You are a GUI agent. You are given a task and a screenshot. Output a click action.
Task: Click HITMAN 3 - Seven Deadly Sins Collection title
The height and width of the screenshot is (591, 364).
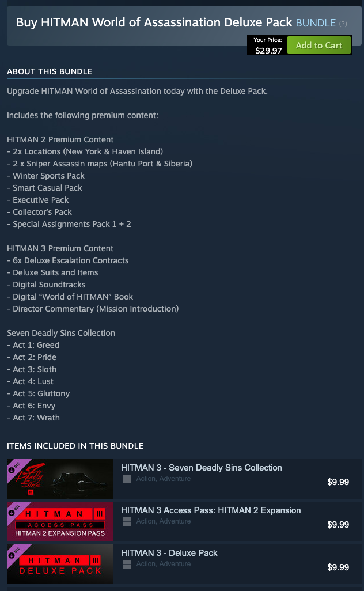point(201,468)
